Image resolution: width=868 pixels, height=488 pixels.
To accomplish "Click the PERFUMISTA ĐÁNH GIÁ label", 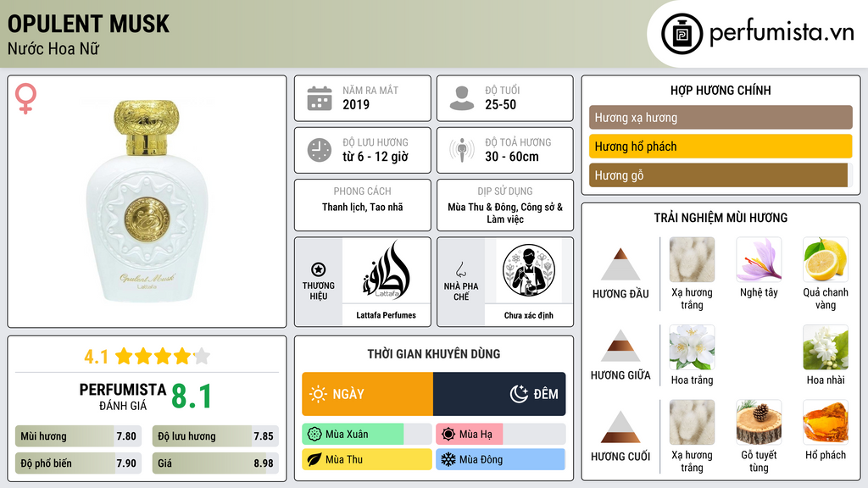I will click(x=123, y=396).
